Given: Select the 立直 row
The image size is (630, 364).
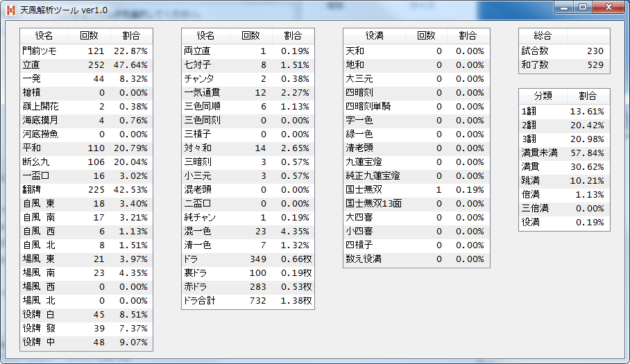Looking at the screenshot, I should coord(87,65).
